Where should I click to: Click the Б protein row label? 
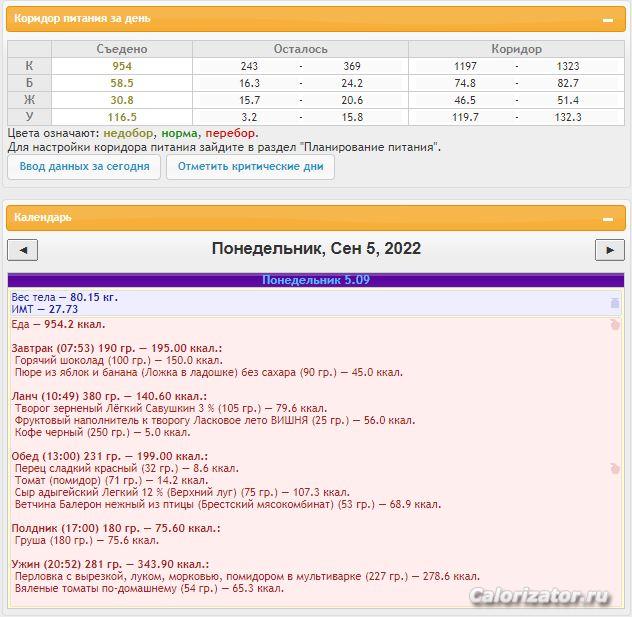[x=29, y=83]
